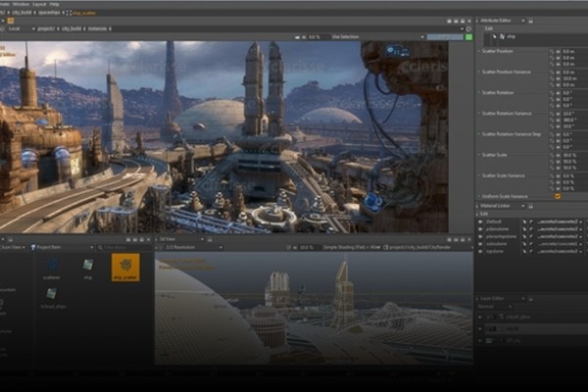Close the image view panel

468,21
